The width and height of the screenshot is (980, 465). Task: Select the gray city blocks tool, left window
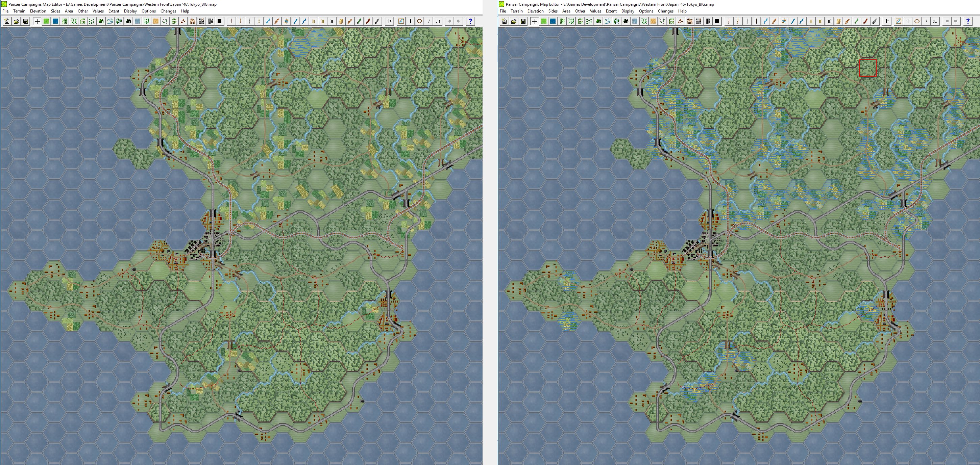(x=202, y=21)
